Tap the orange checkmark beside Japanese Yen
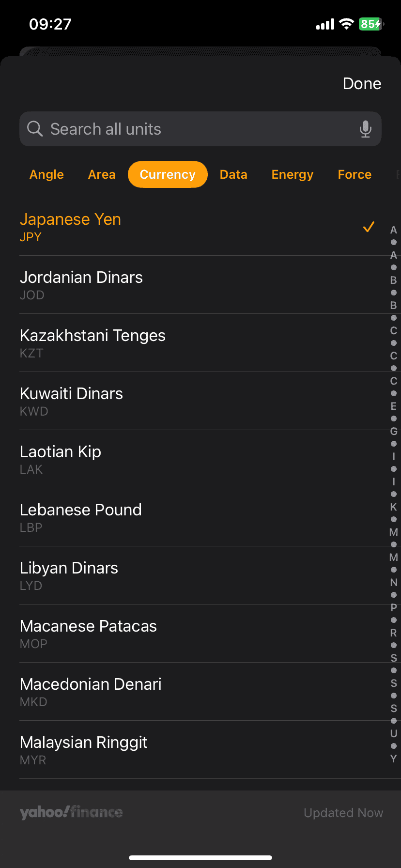The height and width of the screenshot is (868, 401). [369, 227]
